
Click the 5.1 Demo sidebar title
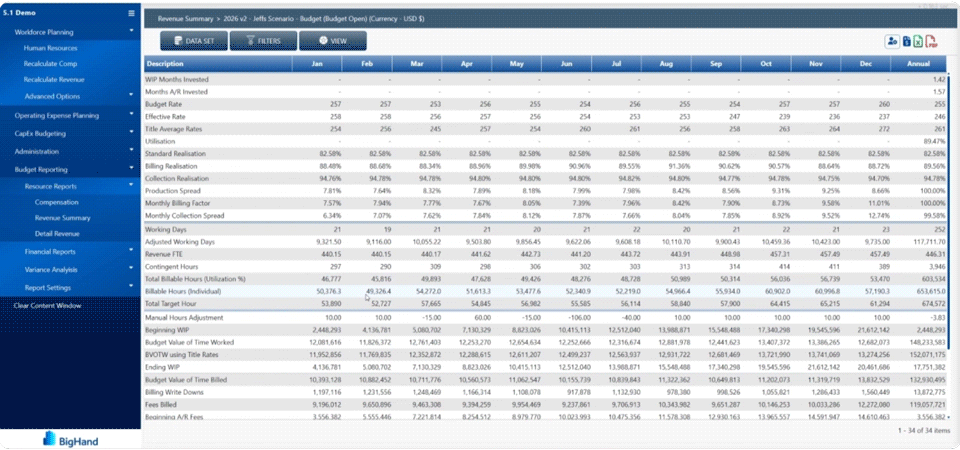tap(18, 13)
